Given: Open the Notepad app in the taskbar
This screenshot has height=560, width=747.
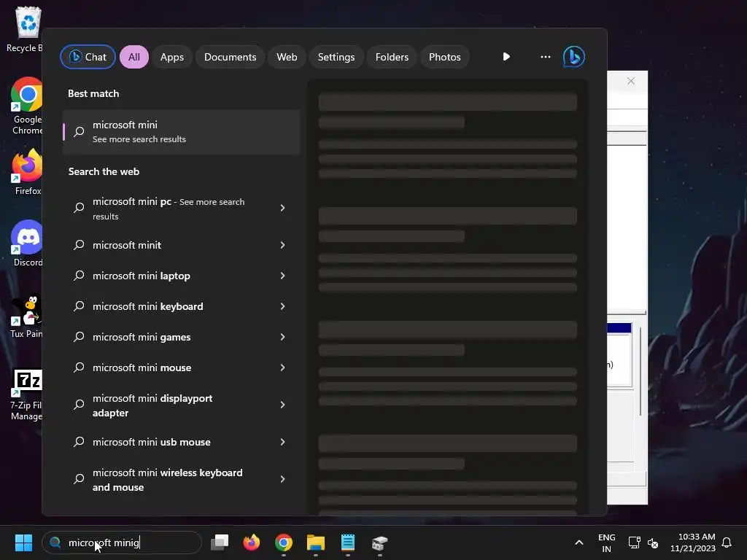Looking at the screenshot, I should tap(348, 542).
